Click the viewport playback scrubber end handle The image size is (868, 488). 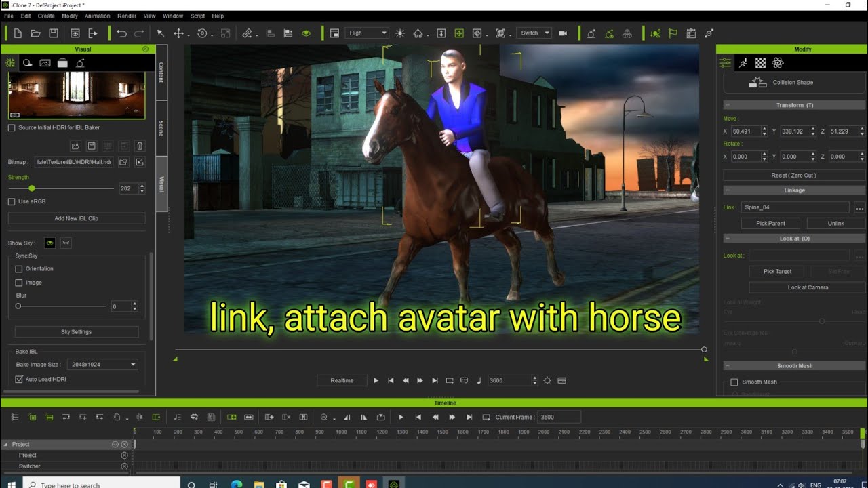coord(704,350)
